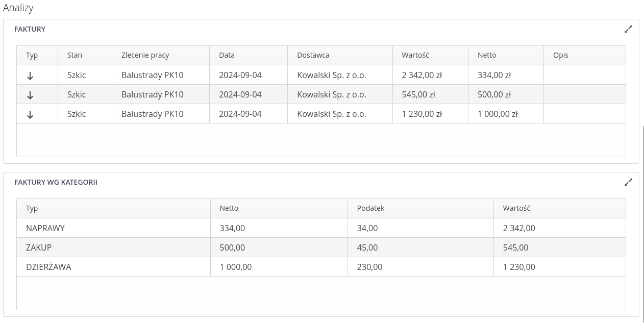The image size is (644, 323).
Task: Sort invoices by Zlecenie pracy column
Action: [x=145, y=55]
